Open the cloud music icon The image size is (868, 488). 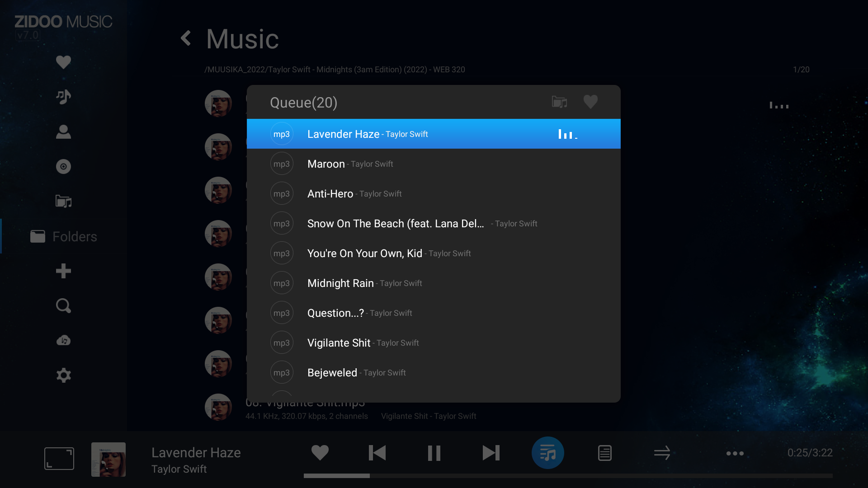63,340
